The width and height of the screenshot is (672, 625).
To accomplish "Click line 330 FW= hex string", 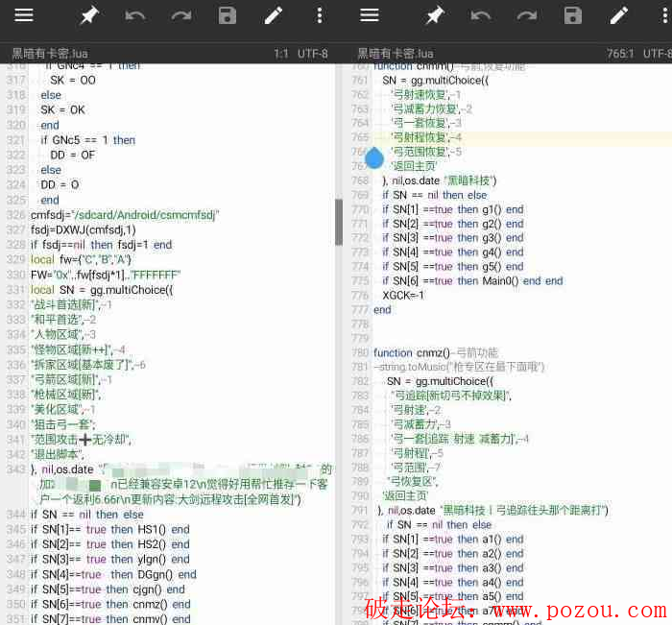I will click(x=106, y=275).
